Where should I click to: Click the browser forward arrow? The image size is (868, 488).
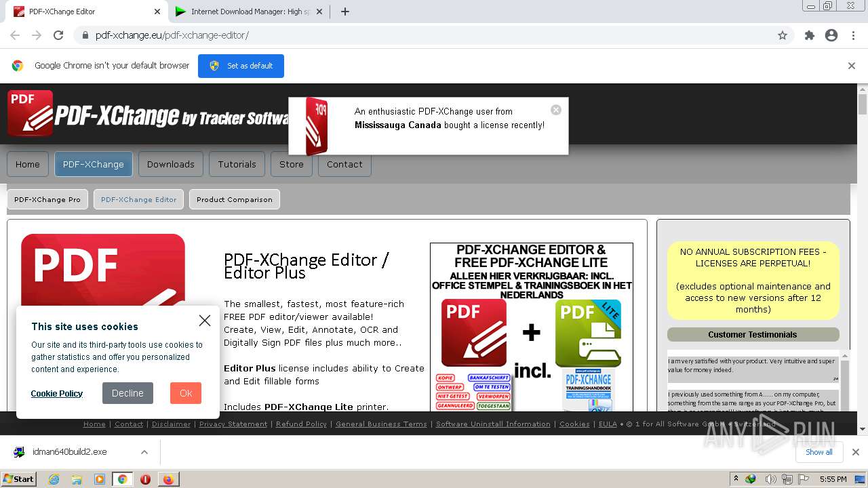pyautogui.click(x=37, y=35)
